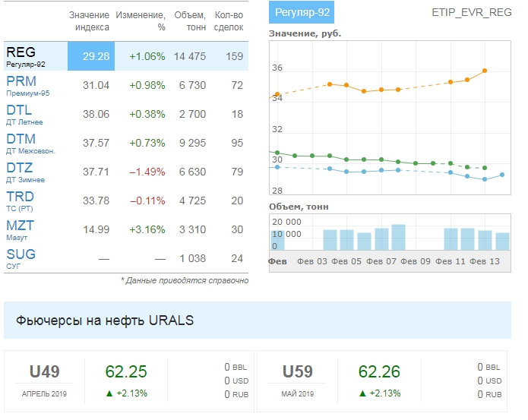Click the first green line data point
528x420 pixels.
coord(277,153)
